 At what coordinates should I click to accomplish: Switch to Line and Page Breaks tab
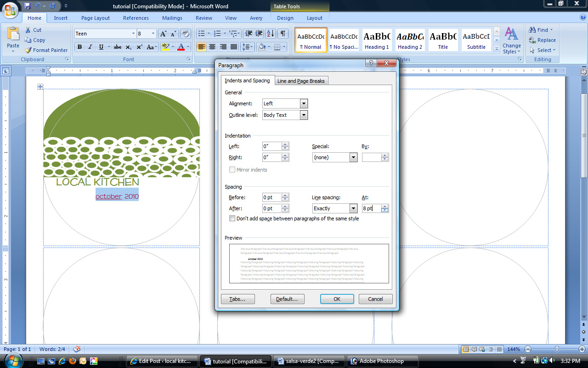coord(301,81)
